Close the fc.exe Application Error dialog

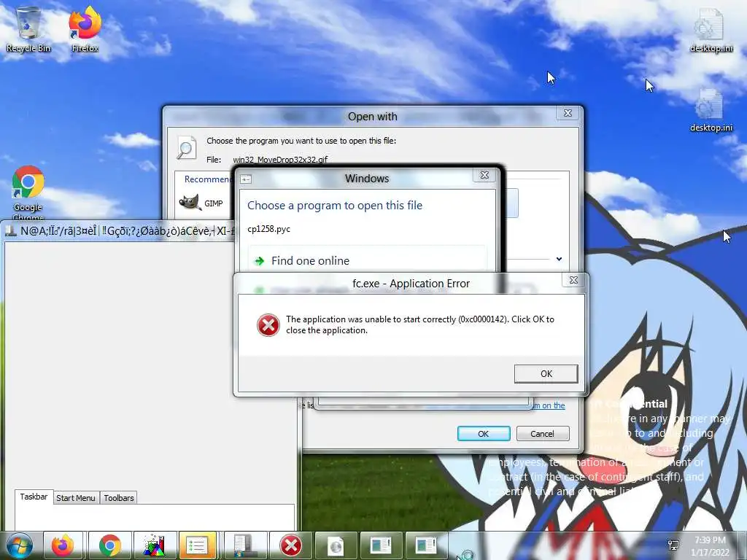pos(573,280)
